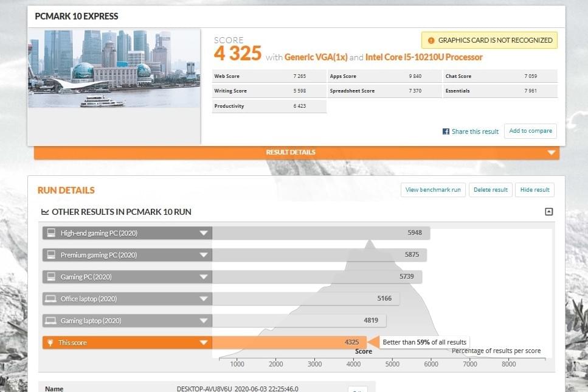Click the 5948 score bar for High-end gaming PC
The height and width of the screenshot is (392, 588).
321,233
